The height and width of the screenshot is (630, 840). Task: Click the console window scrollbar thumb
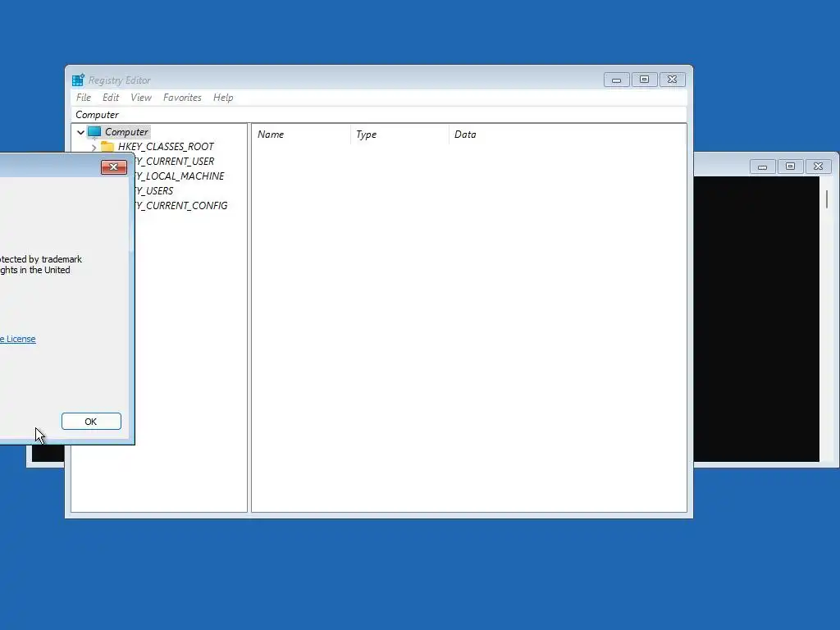point(827,199)
